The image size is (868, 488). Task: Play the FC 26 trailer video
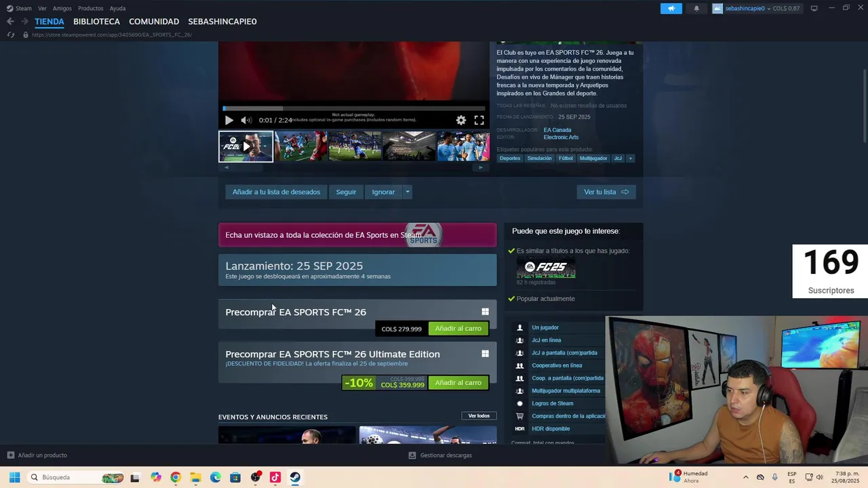click(x=229, y=120)
